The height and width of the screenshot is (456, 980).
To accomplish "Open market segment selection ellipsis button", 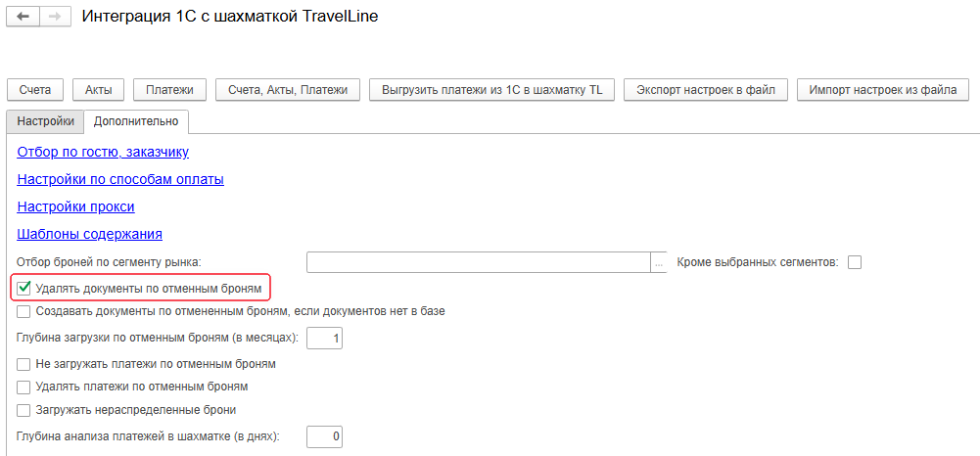I will 659,262.
